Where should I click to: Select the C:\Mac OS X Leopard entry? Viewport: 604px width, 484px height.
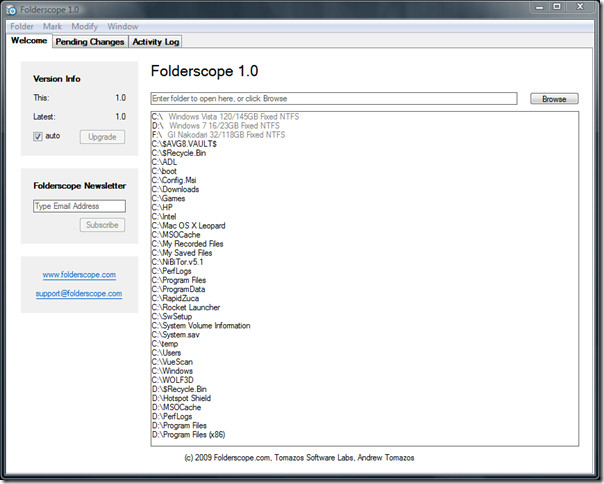tap(188, 225)
